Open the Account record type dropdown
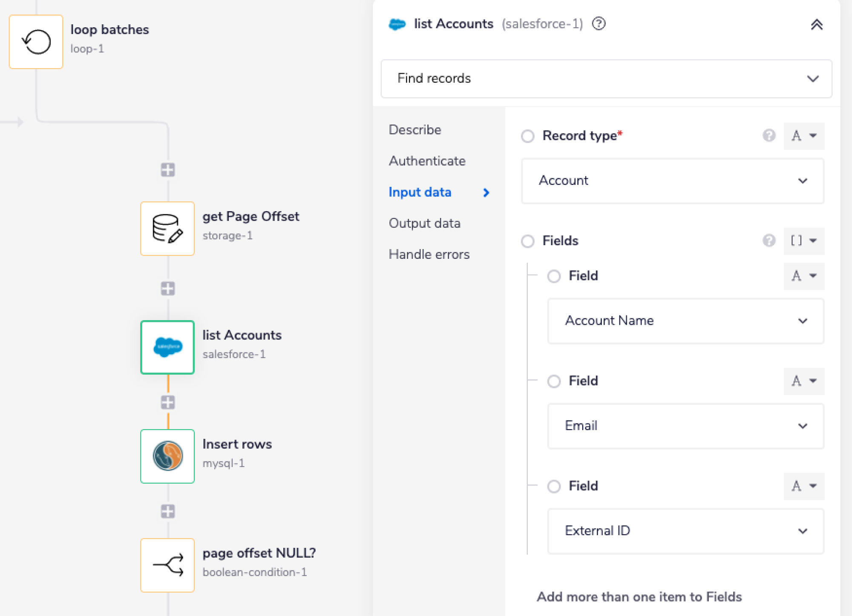This screenshot has width=852, height=616. pyautogui.click(x=672, y=181)
